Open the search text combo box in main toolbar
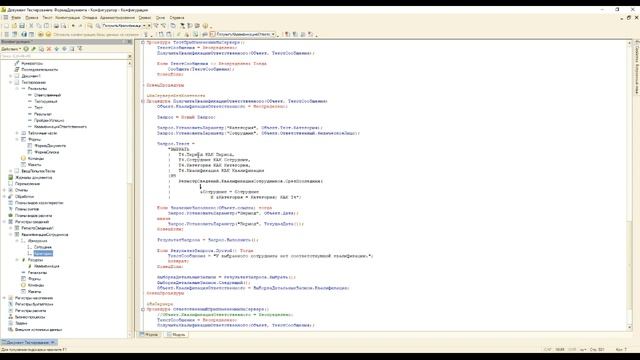The height and width of the screenshot is (360, 640). pos(124,26)
